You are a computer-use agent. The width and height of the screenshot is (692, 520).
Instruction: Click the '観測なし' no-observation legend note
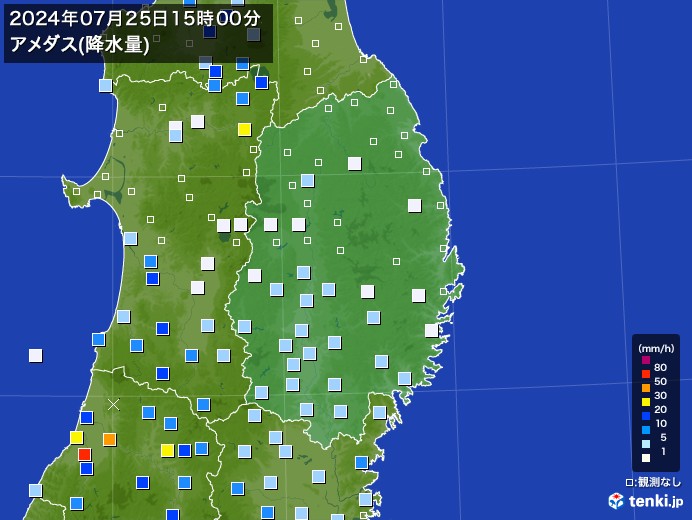pos(654,482)
